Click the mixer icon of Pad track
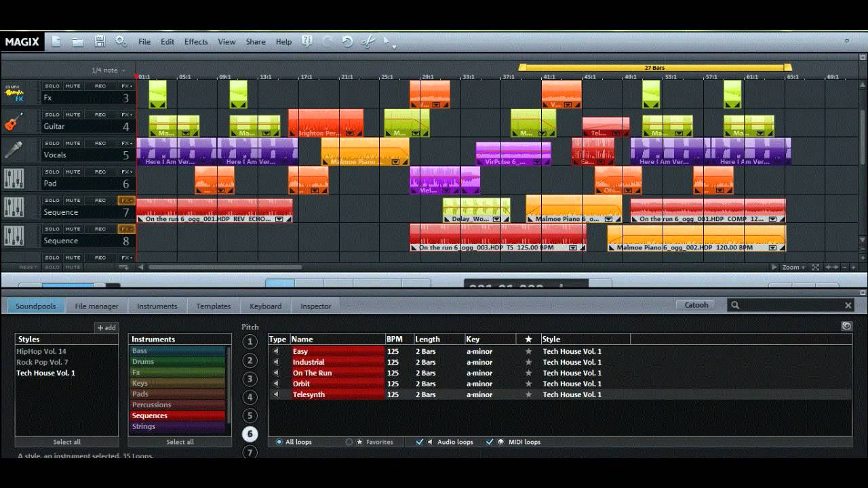 click(14, 179)
